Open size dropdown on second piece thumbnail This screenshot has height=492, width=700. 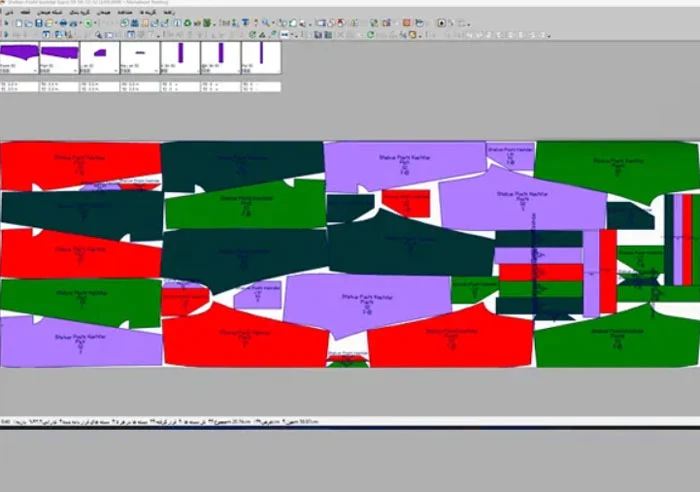pyautogui.click(x=75, y=71)
